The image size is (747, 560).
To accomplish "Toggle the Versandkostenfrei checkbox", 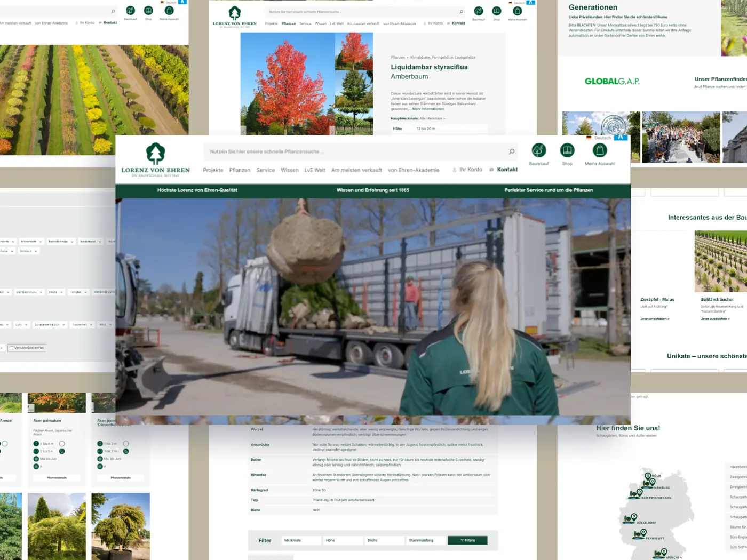I will [x=11, y=348].
